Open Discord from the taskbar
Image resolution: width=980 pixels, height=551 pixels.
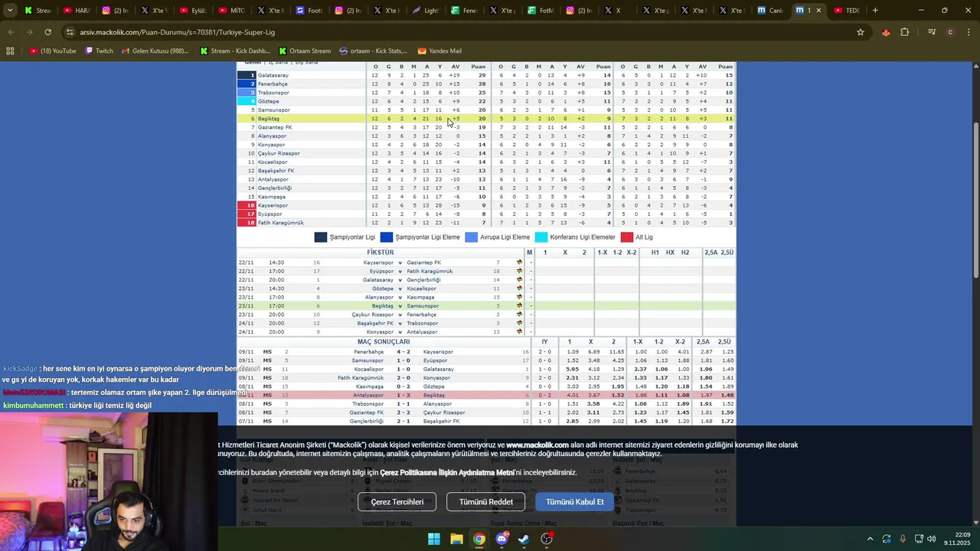tap(501, 539)
